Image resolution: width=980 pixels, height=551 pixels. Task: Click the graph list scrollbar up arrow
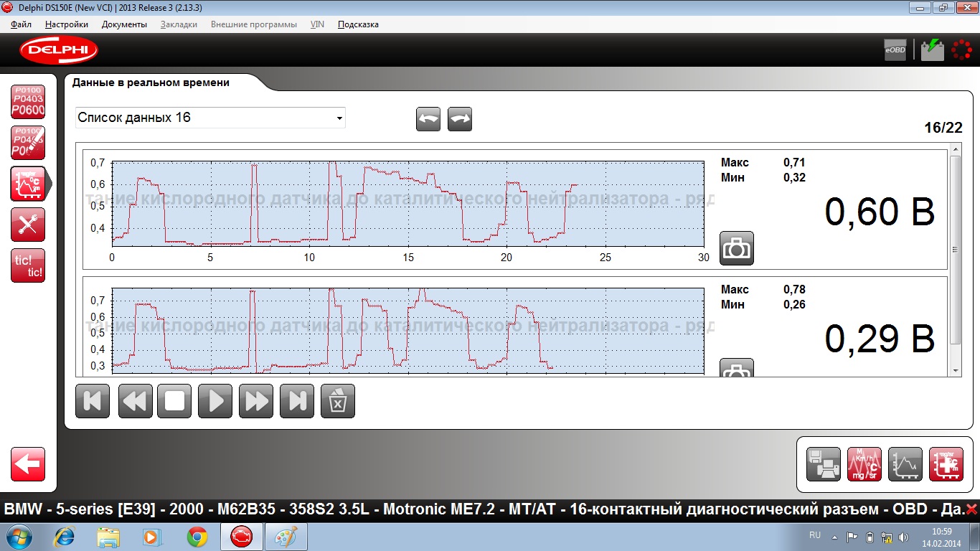955,149
